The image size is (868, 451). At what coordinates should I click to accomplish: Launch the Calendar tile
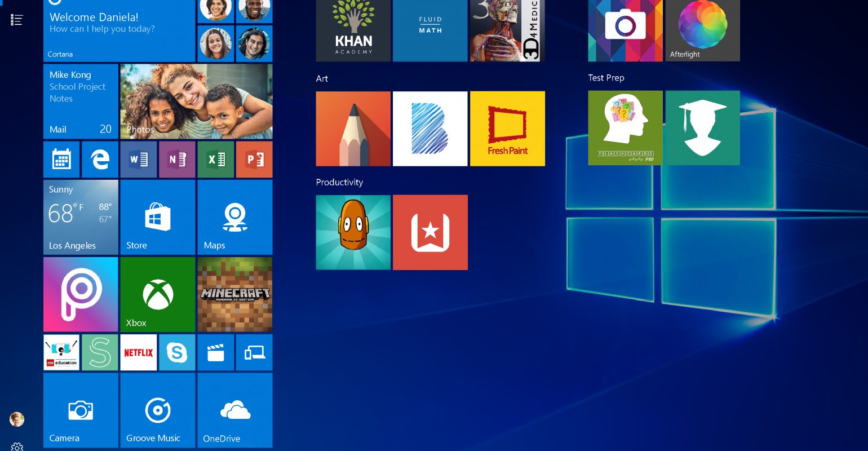tap(61, 160)
